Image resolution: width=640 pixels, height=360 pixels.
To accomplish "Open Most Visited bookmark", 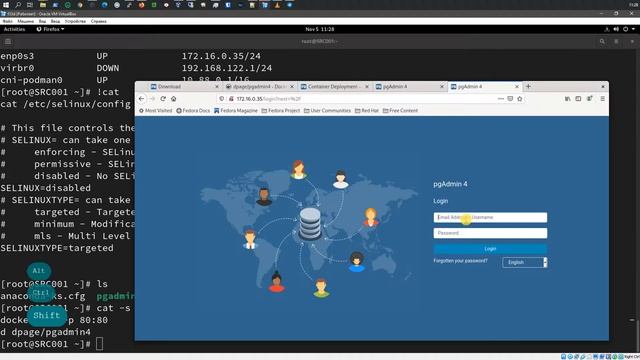I will point(155,111).
